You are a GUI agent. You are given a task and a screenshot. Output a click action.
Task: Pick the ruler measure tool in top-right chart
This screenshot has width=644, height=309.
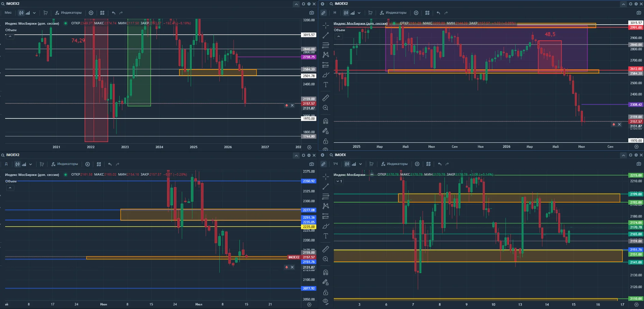coord(326,98)
